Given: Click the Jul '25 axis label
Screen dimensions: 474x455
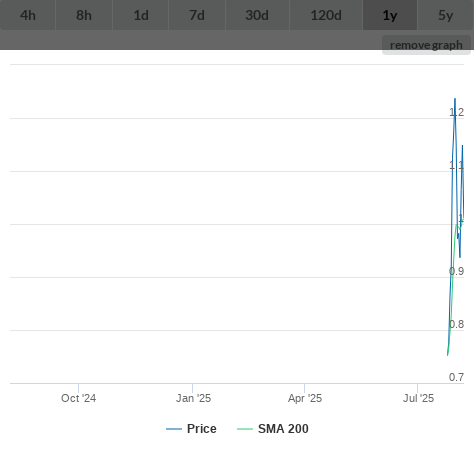Looking at the screenshot, I should click(x=418, y=398).
